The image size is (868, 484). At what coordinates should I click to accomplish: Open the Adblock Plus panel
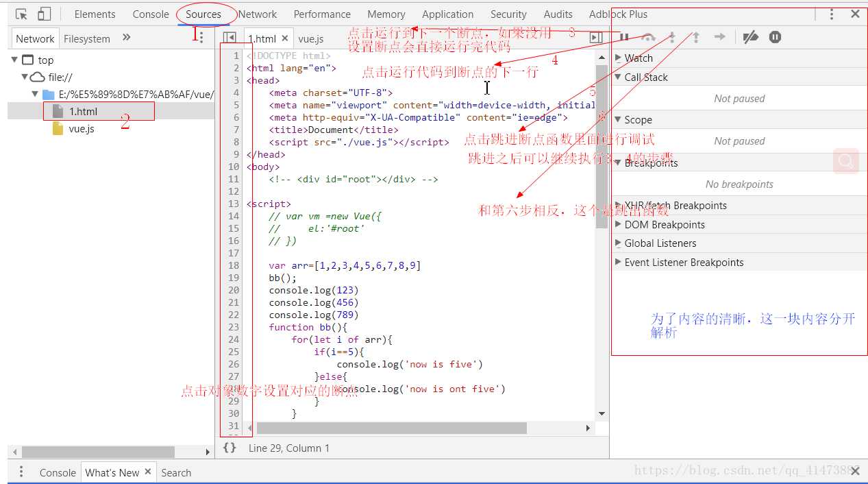(x=618, y=14)
